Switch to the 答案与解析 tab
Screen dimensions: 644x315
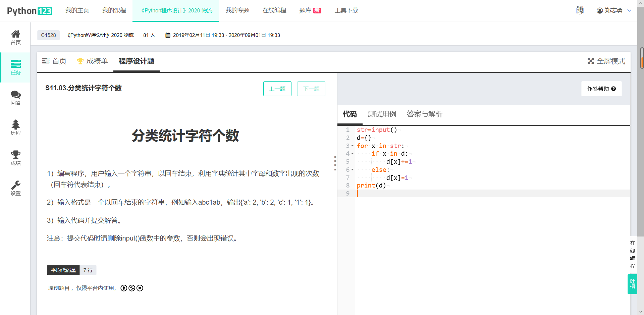[425, 114]
